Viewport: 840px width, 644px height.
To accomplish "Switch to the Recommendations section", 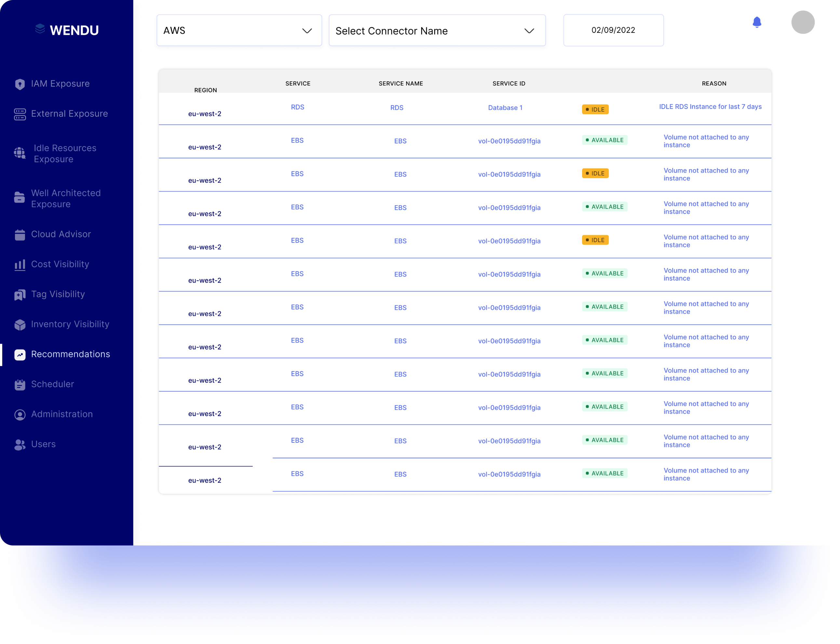I will click(19, 354).
